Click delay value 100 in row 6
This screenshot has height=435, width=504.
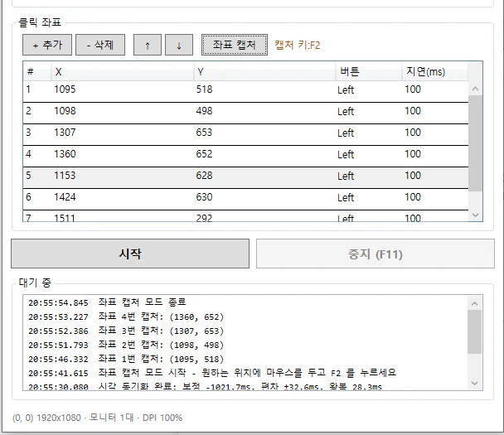coord(413,197)
